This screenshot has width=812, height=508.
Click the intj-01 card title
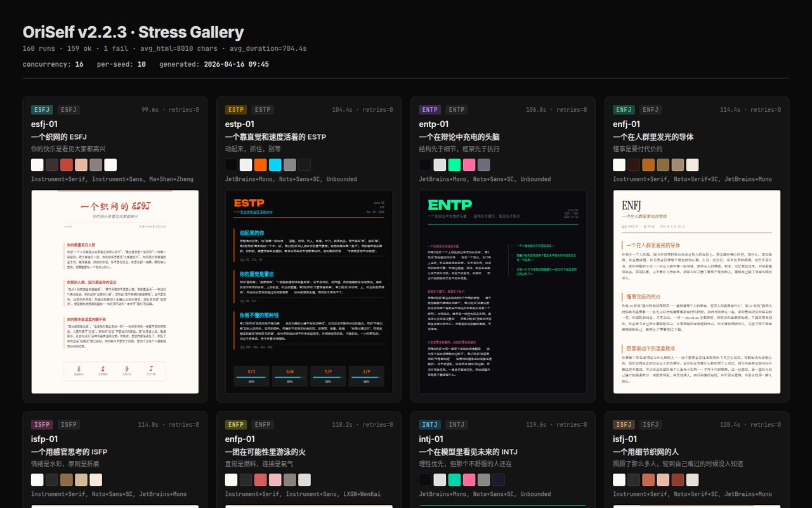(x=431, y=439)
